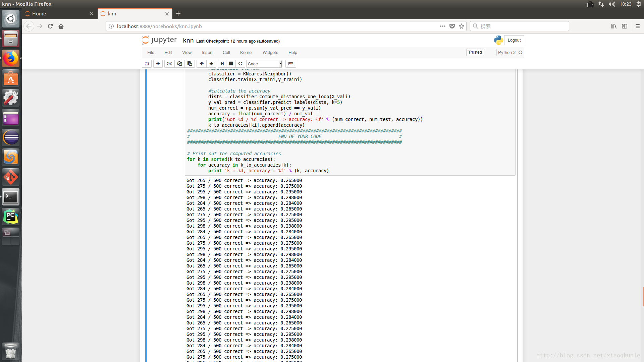This screenshot has width=644, height=362.
Task: Save the notebook with the floppy icon
Action: coord(147,64)
